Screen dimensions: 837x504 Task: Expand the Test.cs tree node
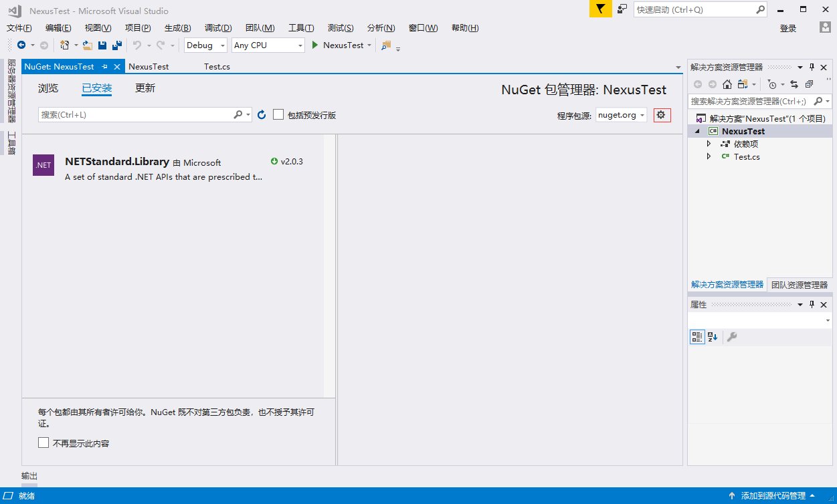coord(709,156)
